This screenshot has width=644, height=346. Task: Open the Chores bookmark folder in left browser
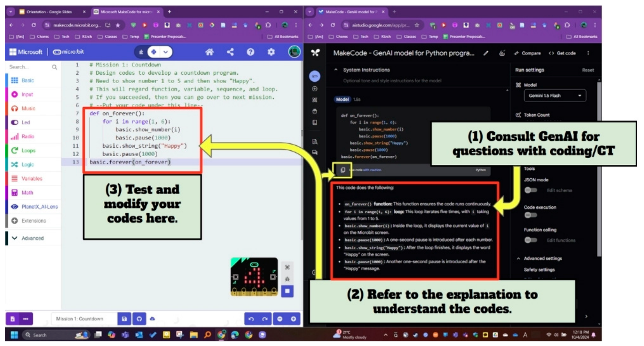click(39, 37)
